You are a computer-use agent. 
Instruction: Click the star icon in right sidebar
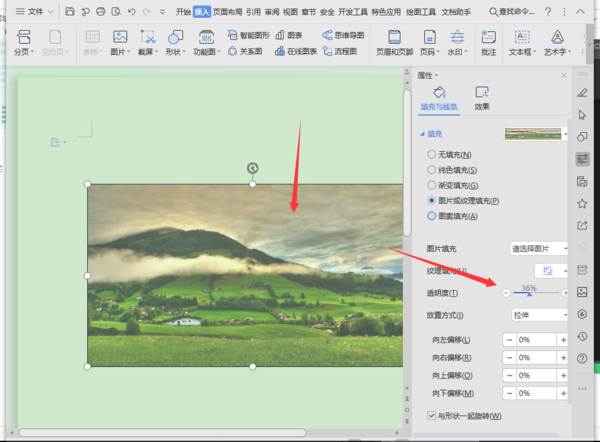582,204
